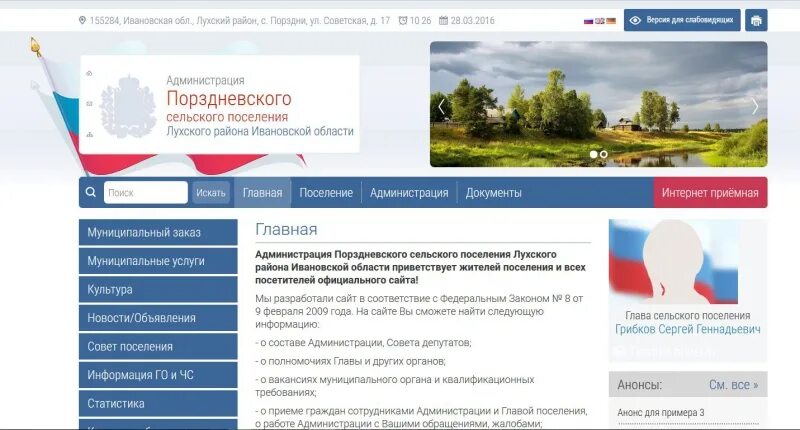Open Информация ГО и ЧС in the sidebar
This screenshot has width=800, height=430.
pyautogui.click(x=158, y=375)
